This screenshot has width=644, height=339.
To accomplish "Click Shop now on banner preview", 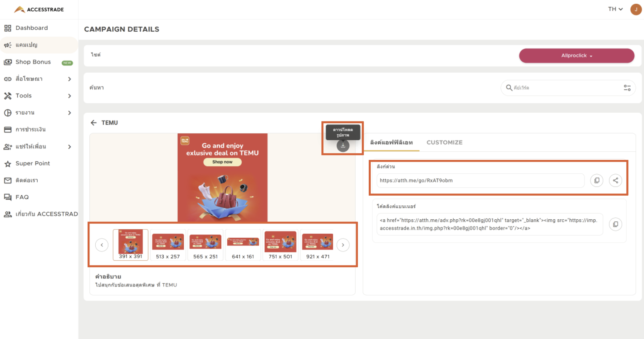I will point(222,162).
